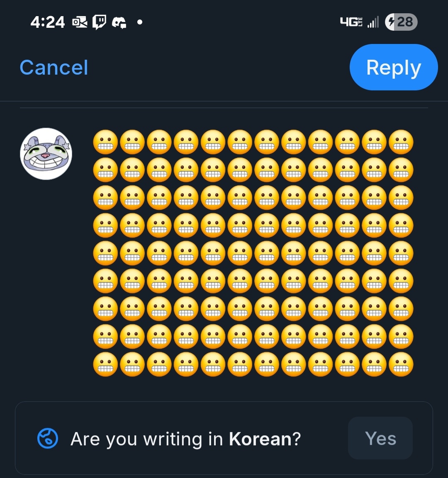This screenshot has width=448, height=478.
Task: Tap the 4G LTE network icon
Action: [x=351, y=22]
